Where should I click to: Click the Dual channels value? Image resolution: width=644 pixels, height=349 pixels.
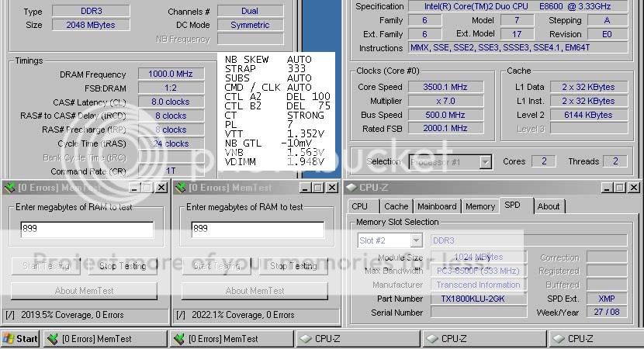tap(250, 11)
